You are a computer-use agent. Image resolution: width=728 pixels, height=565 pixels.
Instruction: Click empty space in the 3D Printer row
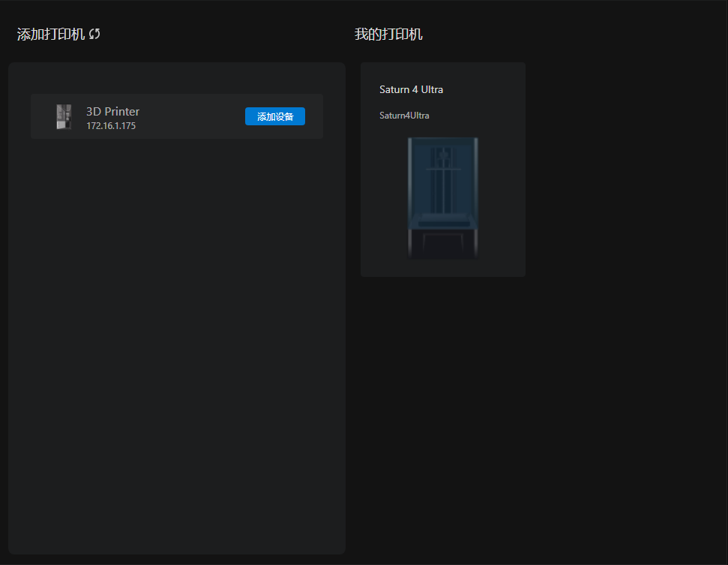point(187,117)
